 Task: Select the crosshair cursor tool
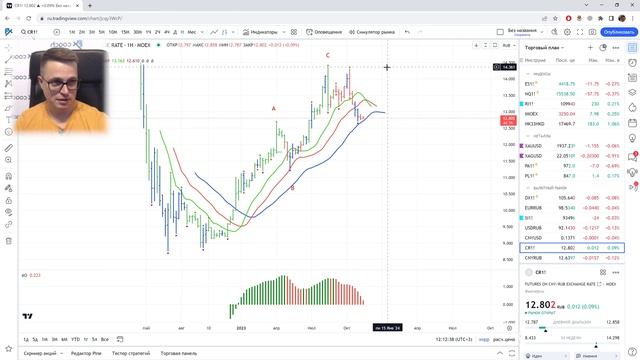pyautogui.click(x=9, y=47)
